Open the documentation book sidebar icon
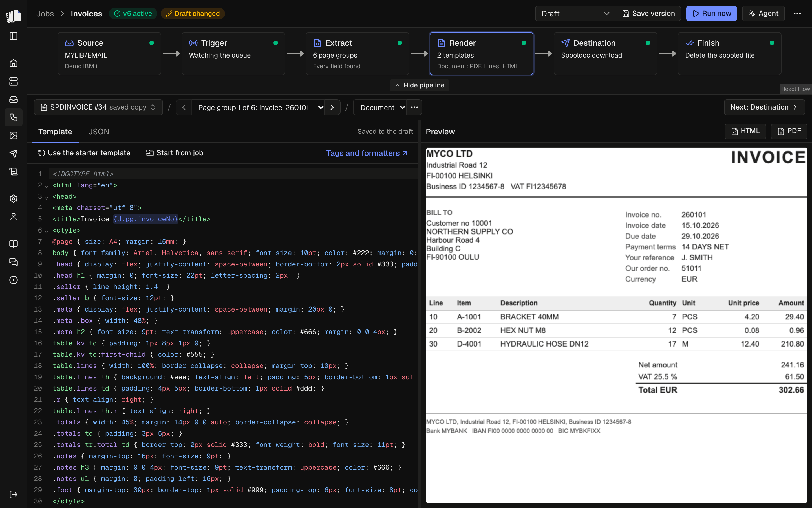 point(14,244)
